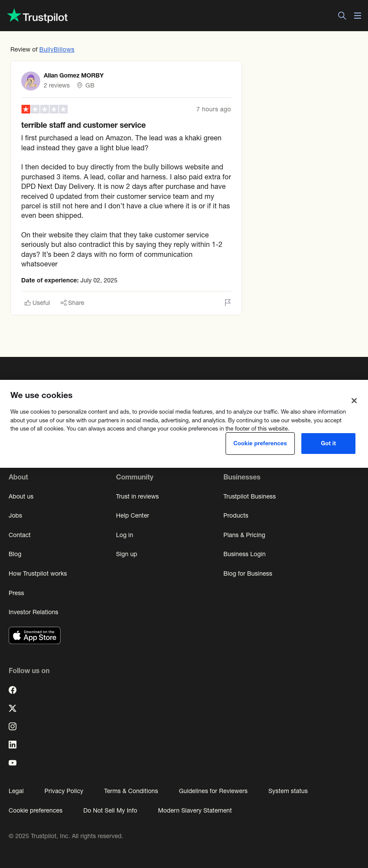Open Privacy Policy link
368x868 pixels.
pos(64,791)
